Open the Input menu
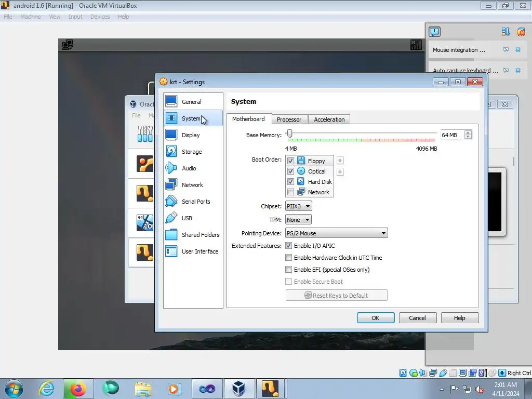The width and height of the screenshot is (532, 399). [75, 17]
